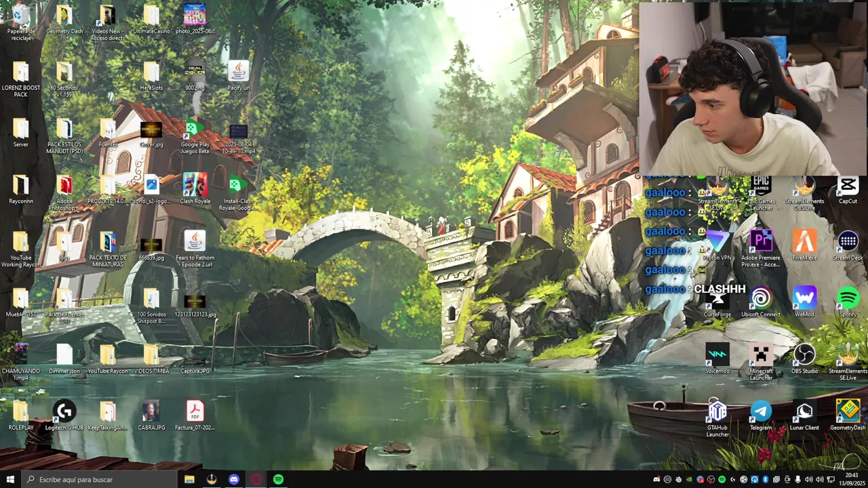Viewport: 868px width, 488px height.
Task: Launch the Epic Games Launcher shortcut
Action: [x=761, y=192]
